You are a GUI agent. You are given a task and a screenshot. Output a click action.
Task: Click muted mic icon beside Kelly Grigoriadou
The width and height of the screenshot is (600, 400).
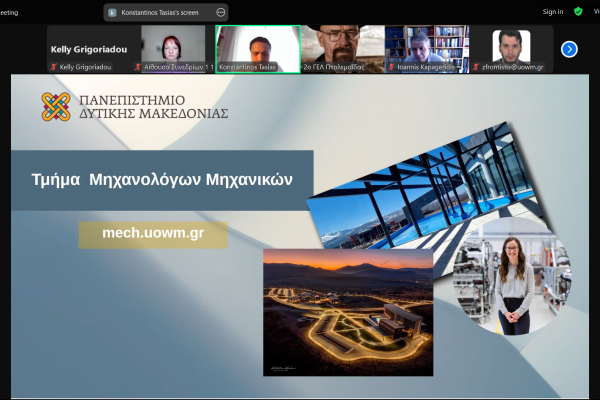(53, 67)
